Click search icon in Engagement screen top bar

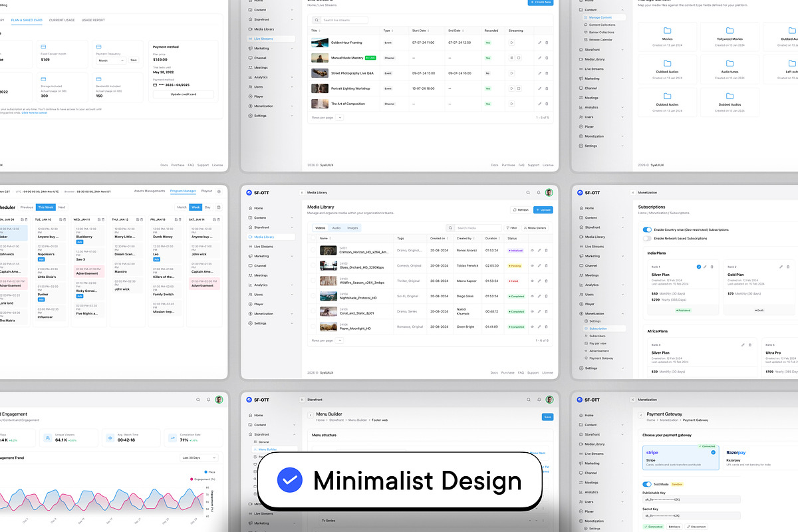(198, 400)
